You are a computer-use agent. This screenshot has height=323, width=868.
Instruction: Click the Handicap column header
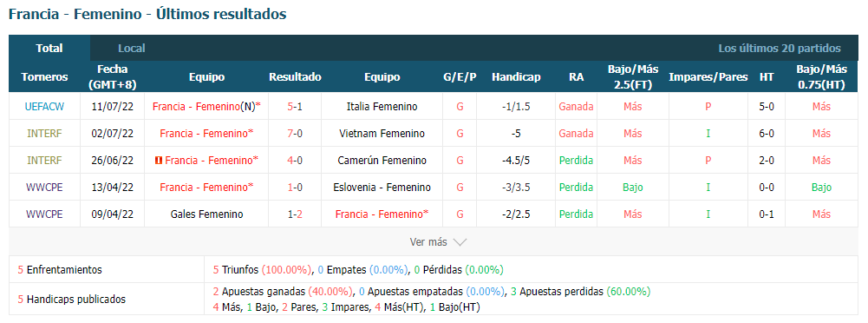pos(516,77)
